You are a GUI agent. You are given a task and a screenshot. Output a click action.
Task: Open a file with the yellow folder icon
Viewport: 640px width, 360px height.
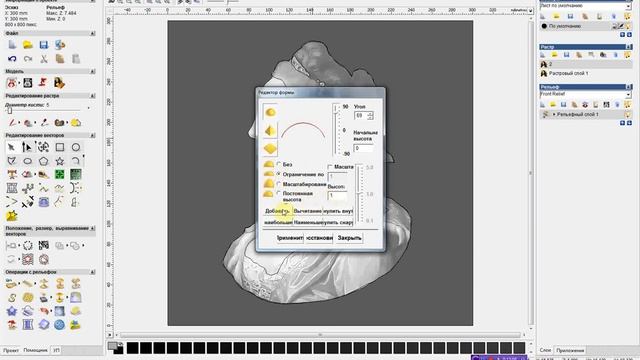[x=28, y=45]
